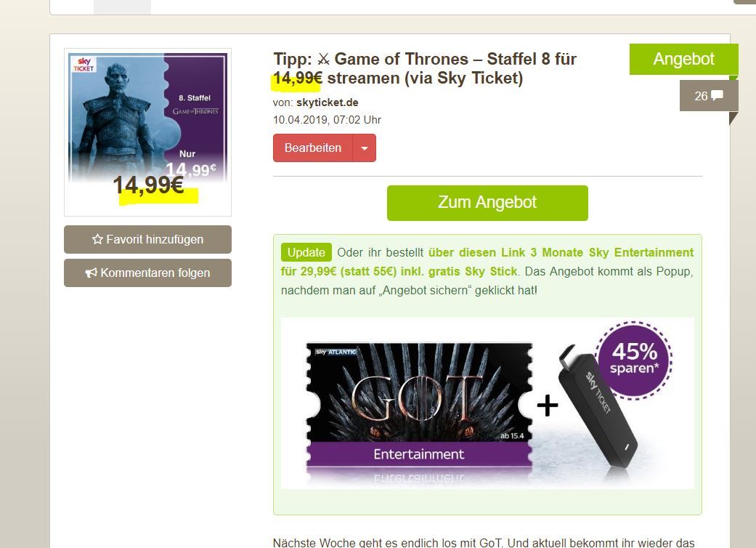Click the Sky Ticket stick image

pos(598,406)
